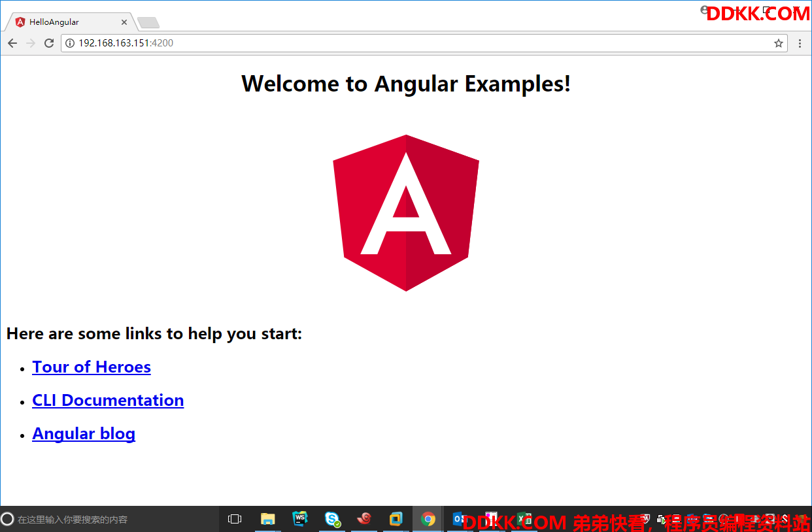Click the Welcome to Angular Examples heading
Screen dimensions: 812x532
click(x=406, y=84)
